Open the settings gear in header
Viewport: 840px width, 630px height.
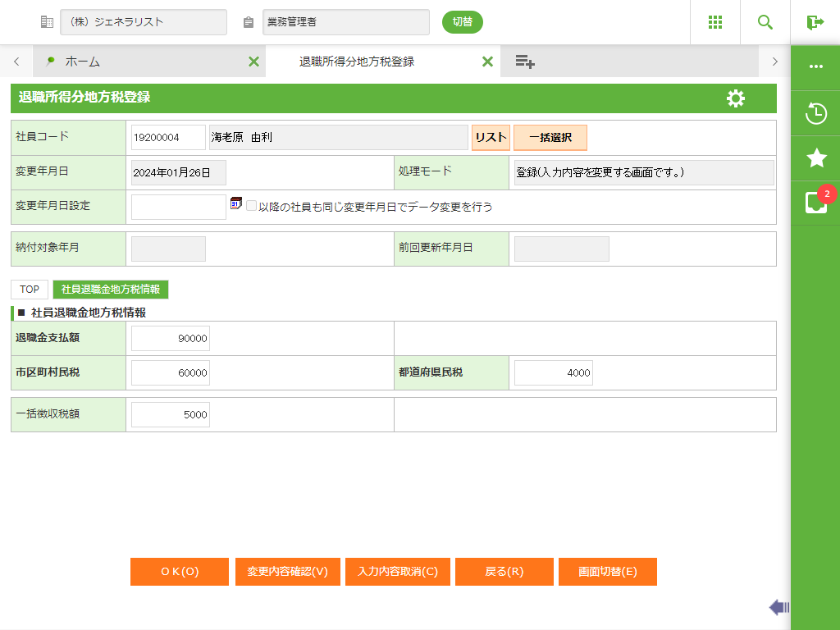click(736, 98)
